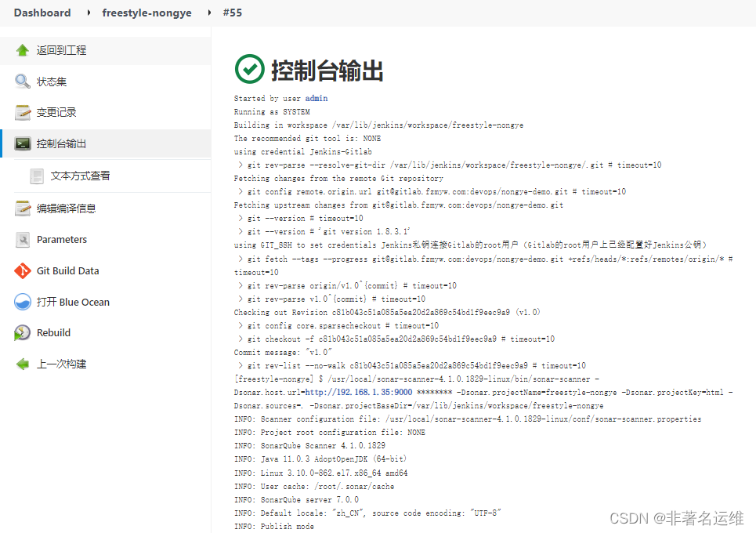Click the Rebuild sidebar link
Image resolution: width=756 pixels, height=533 pixels.
tap(53, 333)
